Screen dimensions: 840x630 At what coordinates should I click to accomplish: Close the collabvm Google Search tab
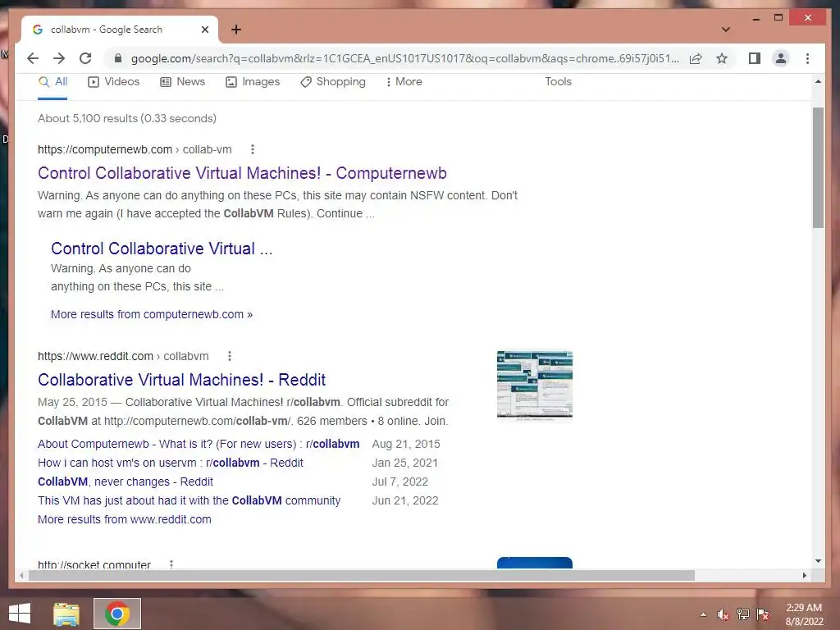click(x=204, y=30)
